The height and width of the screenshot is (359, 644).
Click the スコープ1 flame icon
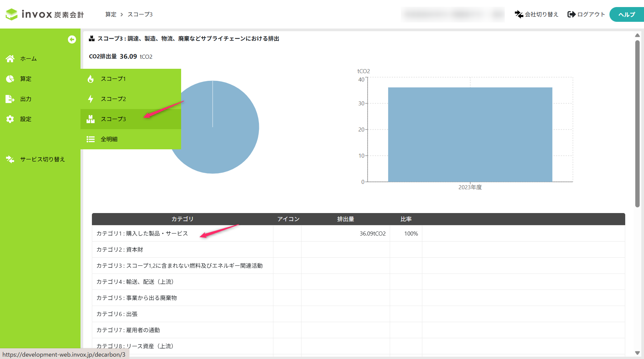[x=91, y=79]
